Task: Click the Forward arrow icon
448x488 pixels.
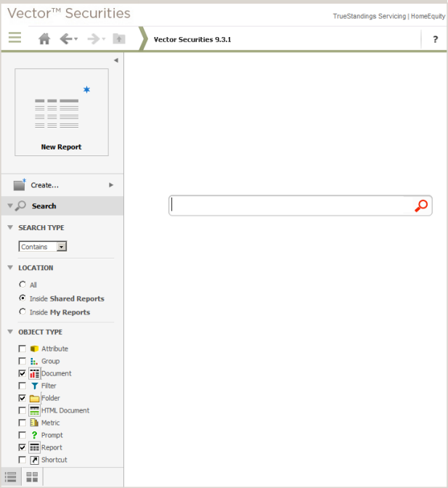Action: point(94,39)
